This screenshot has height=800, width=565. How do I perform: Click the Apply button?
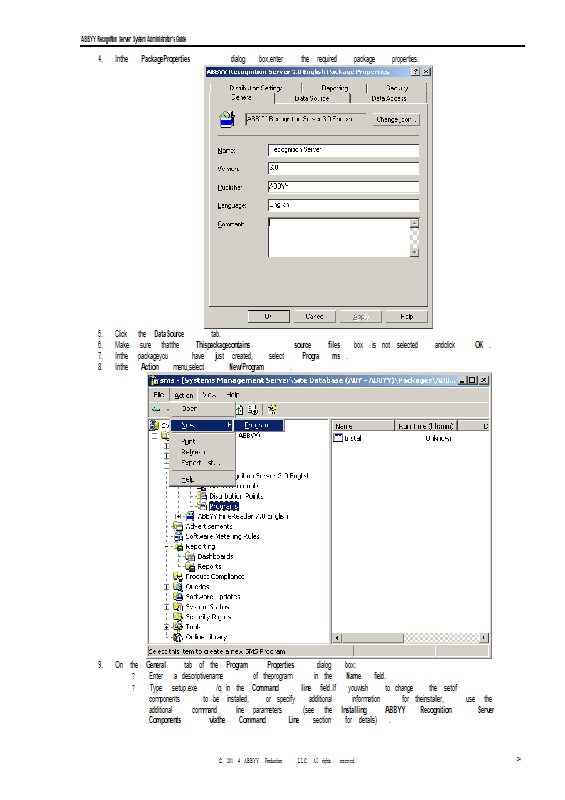click(x=360, y=317)
